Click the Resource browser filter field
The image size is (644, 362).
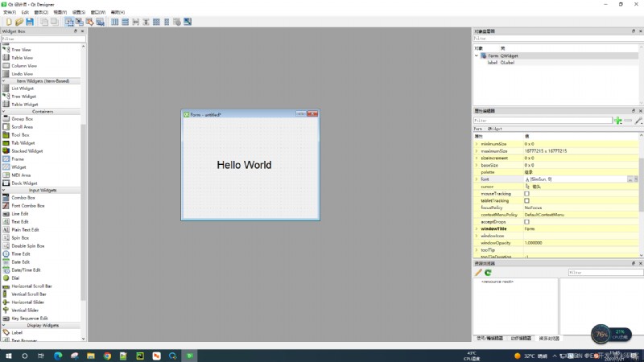pyautogui.click(x=605, y=273)
